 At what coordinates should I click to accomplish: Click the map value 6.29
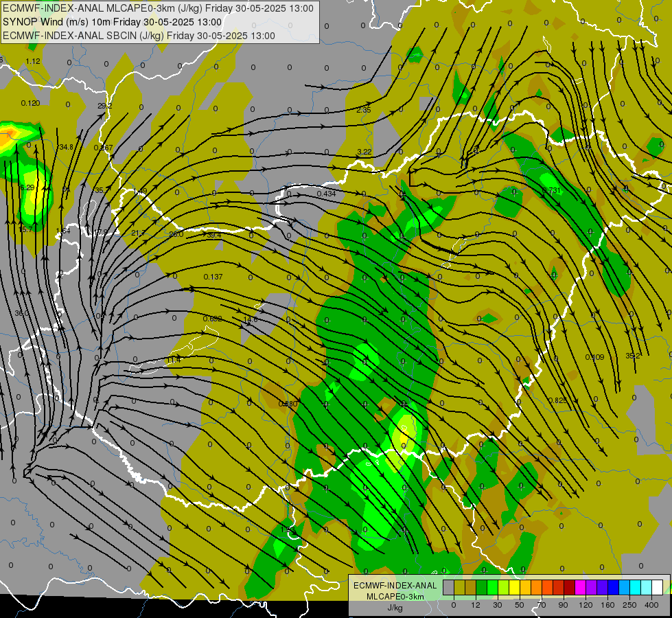(x=27, y=188)
